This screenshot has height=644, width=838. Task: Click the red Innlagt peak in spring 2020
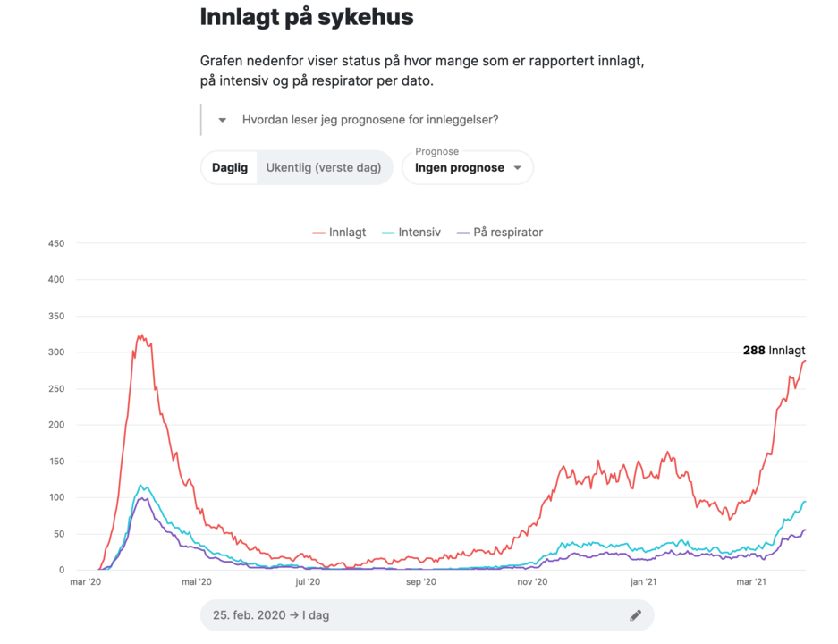(x=140, y=337)
